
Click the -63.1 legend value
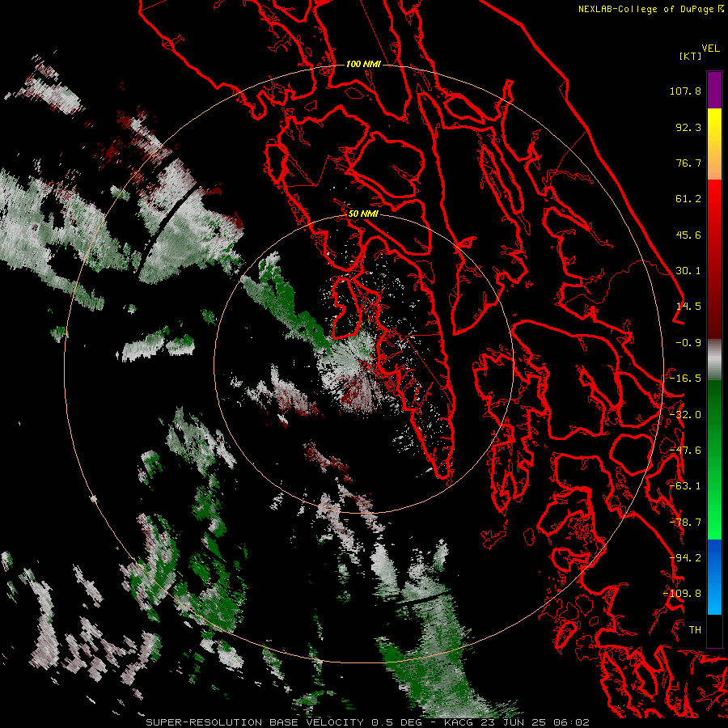coord(685,486)
